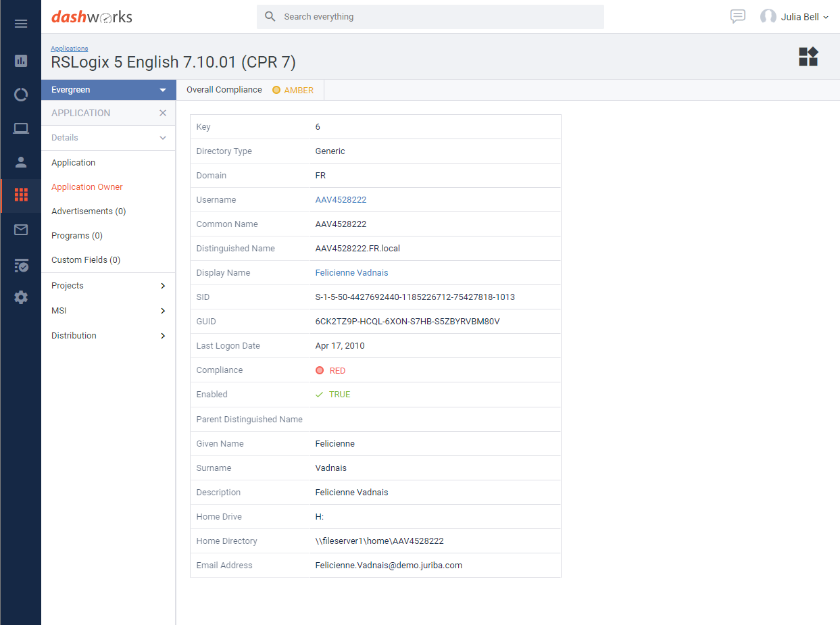Click the user avatar icon
Screen dimensions: 840x625
pos(768,16)
